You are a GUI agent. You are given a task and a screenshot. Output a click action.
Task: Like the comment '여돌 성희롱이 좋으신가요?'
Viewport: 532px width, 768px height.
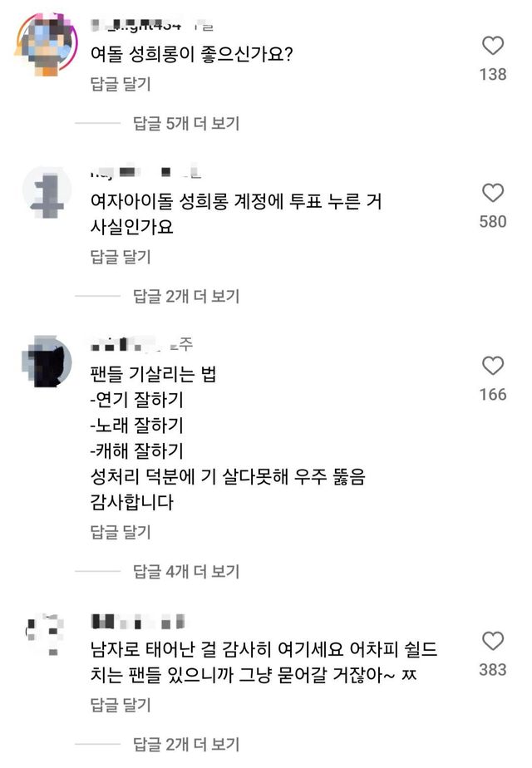493,46
